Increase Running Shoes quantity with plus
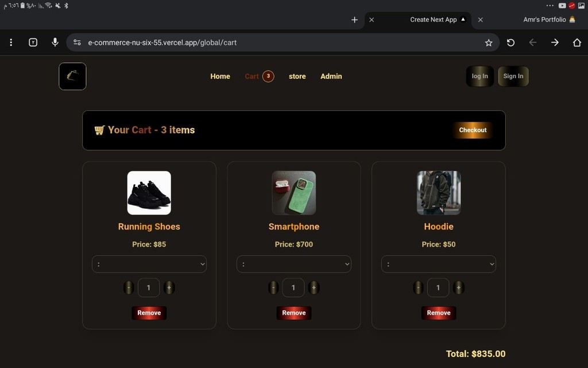Image resolution: width=588 pixels, height=368 pixels. 169,287
